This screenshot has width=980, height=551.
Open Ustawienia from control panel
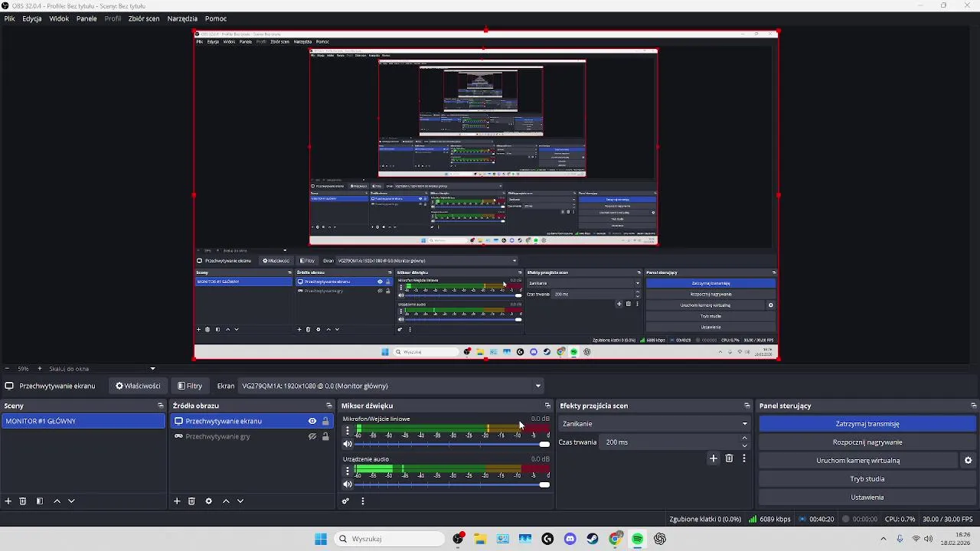click(867, 497)
